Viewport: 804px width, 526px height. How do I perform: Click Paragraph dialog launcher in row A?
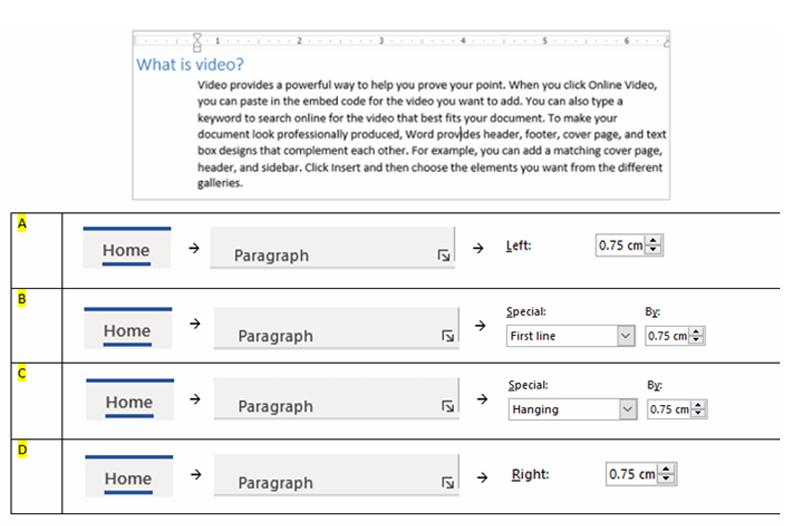(443, 257)
